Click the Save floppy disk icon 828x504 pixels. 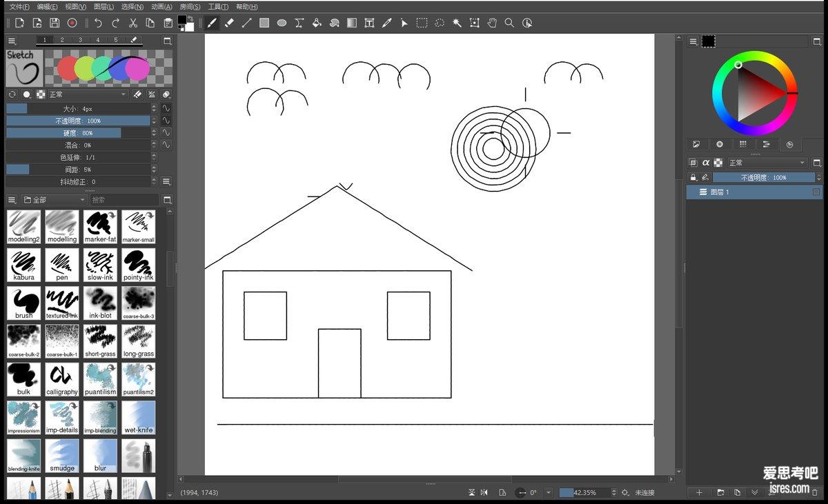tap(55, 23)
